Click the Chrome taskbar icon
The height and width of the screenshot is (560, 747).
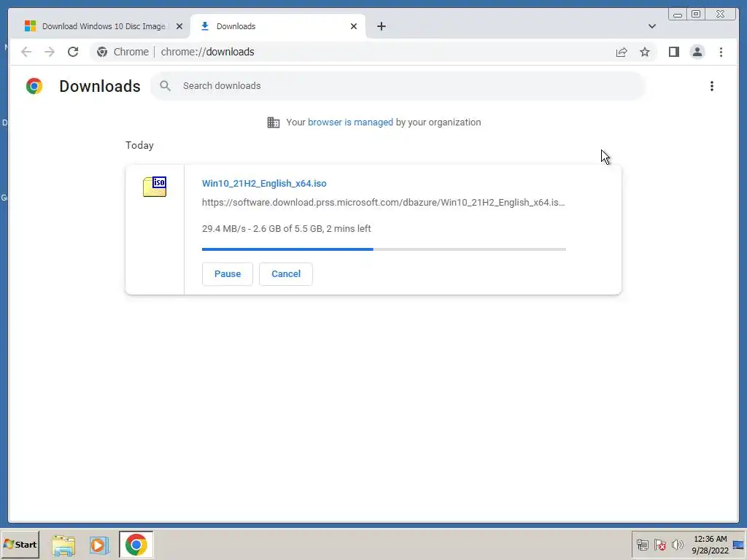136,544
